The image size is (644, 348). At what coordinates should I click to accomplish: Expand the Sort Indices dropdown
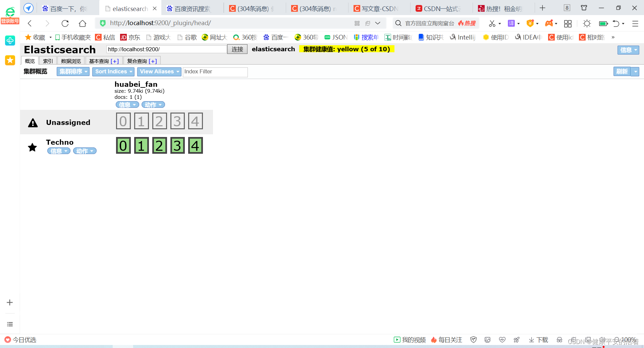pos(113,72)
